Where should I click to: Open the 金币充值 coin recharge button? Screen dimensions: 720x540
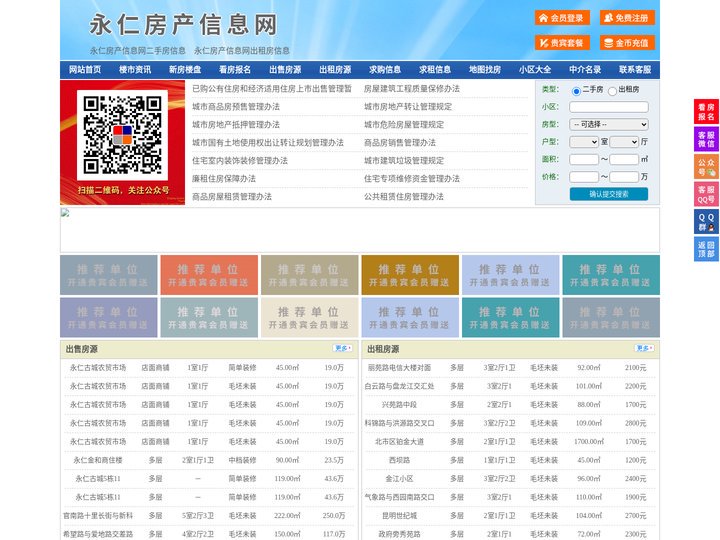pos(627,43)
